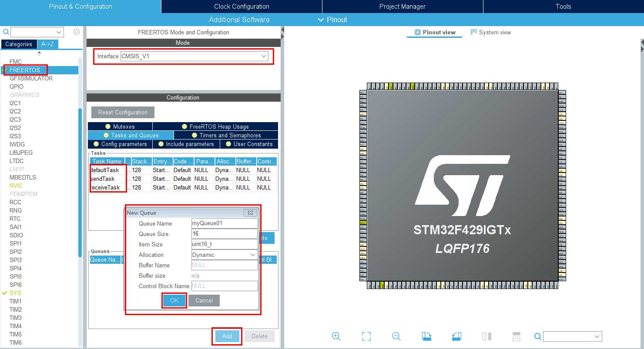The height and width of the screenshot is (349, 644).
Task: Select FMC in the sidebar
Action: coord(16,62)
